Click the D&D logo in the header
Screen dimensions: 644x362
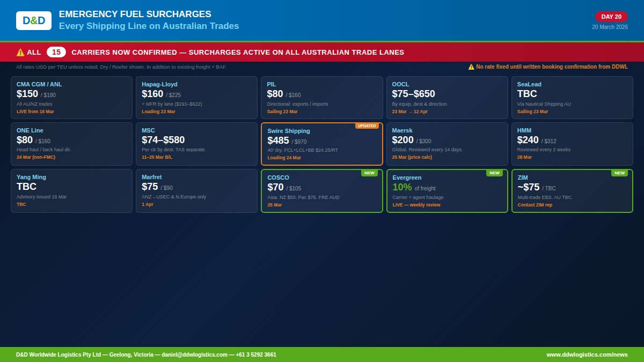pos(34,20)
